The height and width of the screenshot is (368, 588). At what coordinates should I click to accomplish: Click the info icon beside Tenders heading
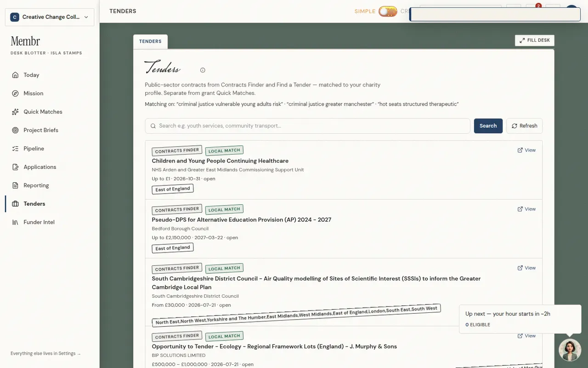(x=203, y=70)
